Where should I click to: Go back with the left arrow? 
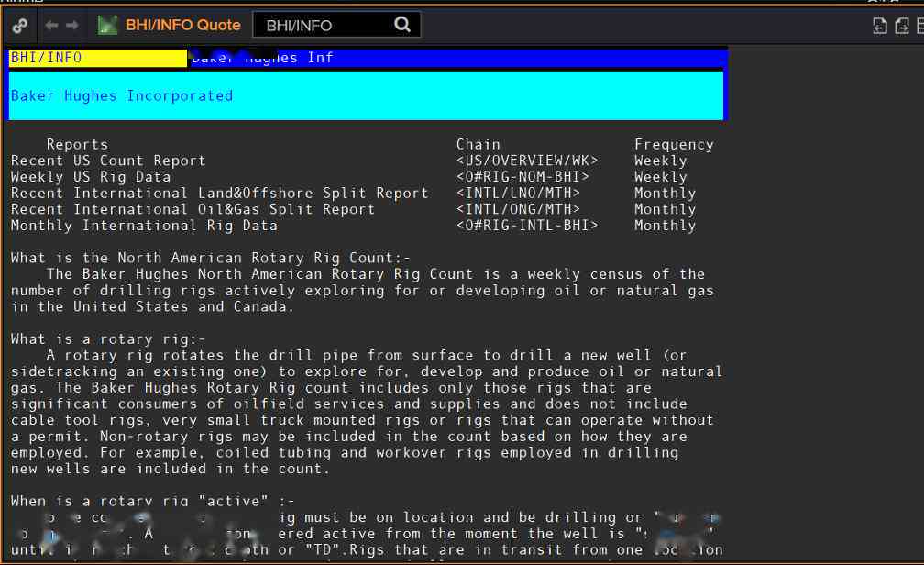(52, 25)
